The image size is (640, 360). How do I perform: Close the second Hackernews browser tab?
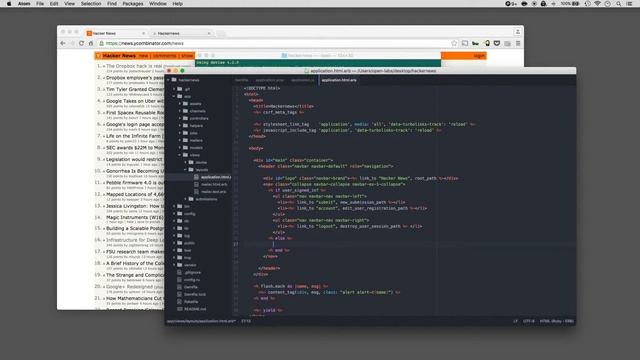209,33
